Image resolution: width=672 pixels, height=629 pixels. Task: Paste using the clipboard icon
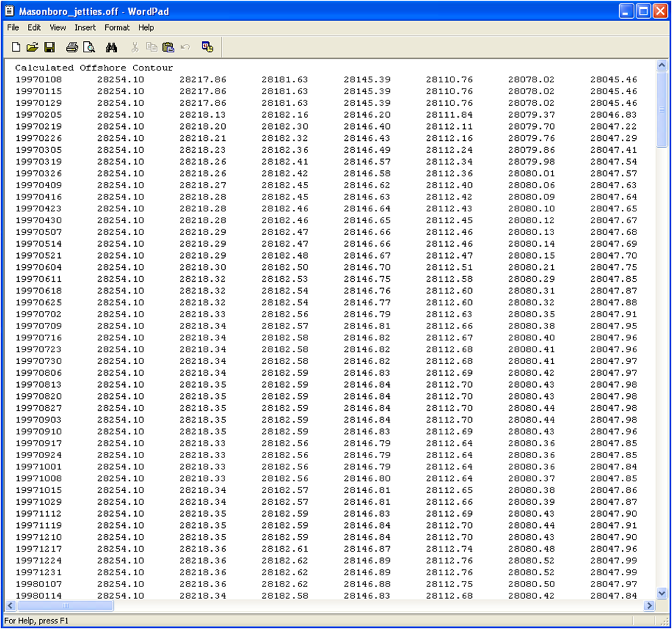point(169,47)
